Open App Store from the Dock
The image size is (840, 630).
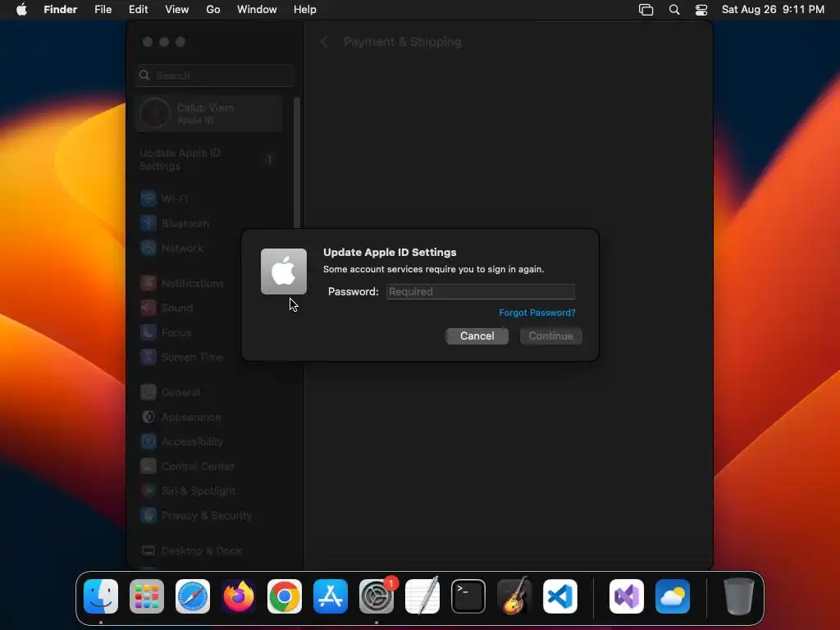click(x=331, y=596)
